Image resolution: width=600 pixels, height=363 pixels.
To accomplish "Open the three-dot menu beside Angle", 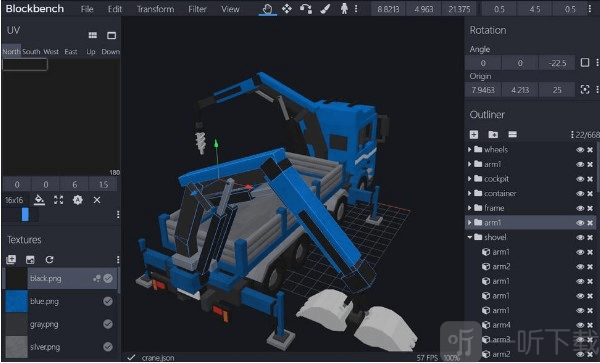I will [x=597, y=62].
